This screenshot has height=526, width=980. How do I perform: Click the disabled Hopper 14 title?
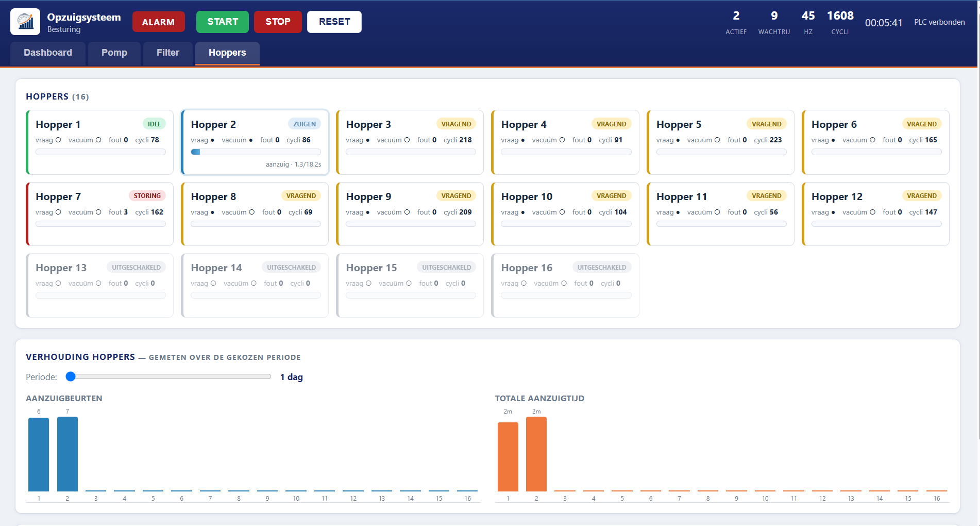coord(216,268)
